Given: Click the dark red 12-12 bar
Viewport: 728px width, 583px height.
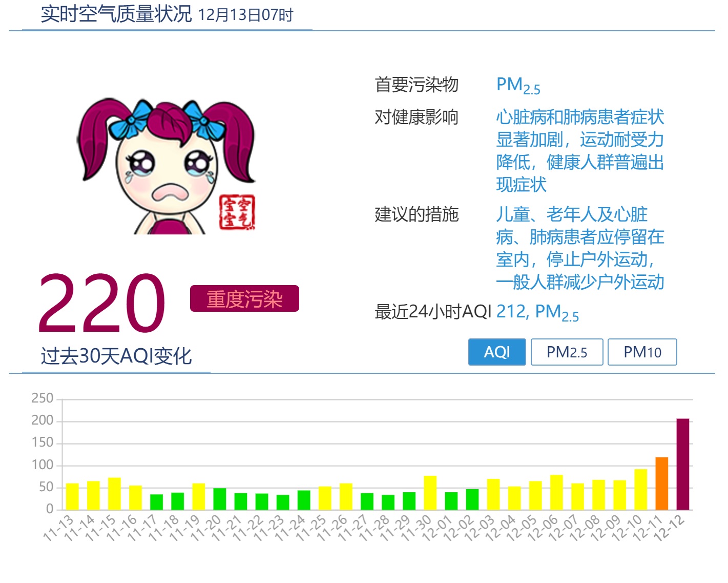Looking at the screenshot, I should pos(682,464).
